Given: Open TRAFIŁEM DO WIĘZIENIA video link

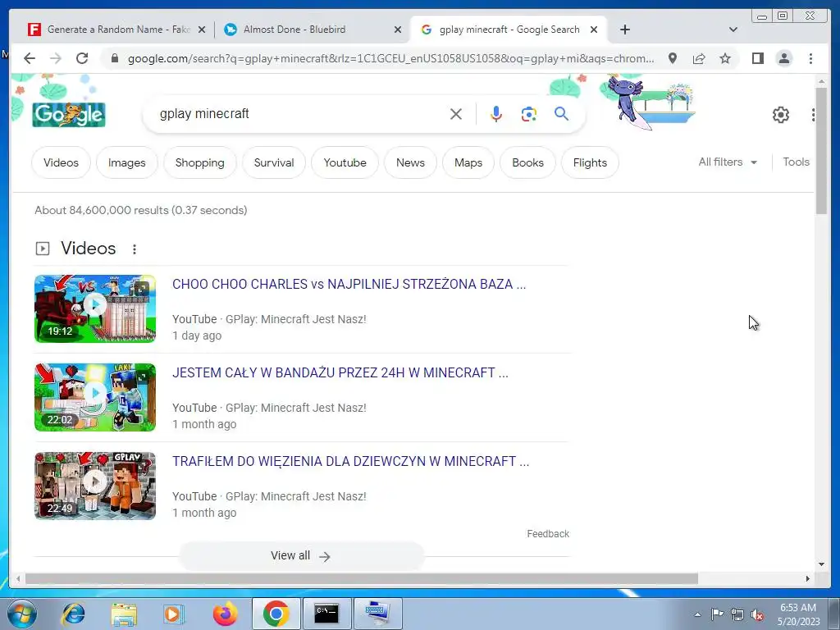Looking at the screenshot, I should click(350, 461).
